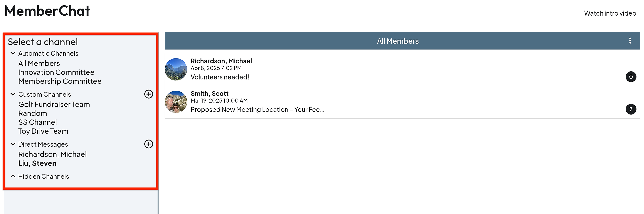Click the reply count badge showing 7
This screenshot has height=214, width=644.
tap(631, 109)
